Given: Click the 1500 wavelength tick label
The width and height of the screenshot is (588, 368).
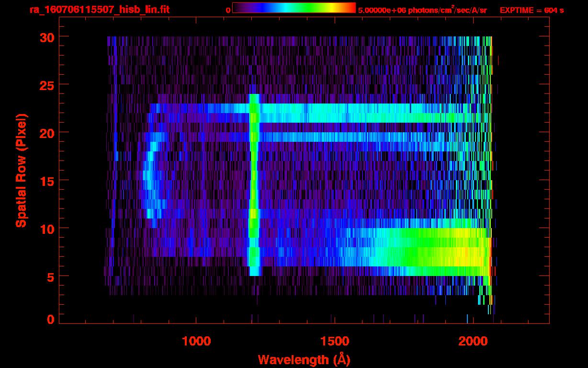Looking at the screenshot, I should (x=334, y=341).
